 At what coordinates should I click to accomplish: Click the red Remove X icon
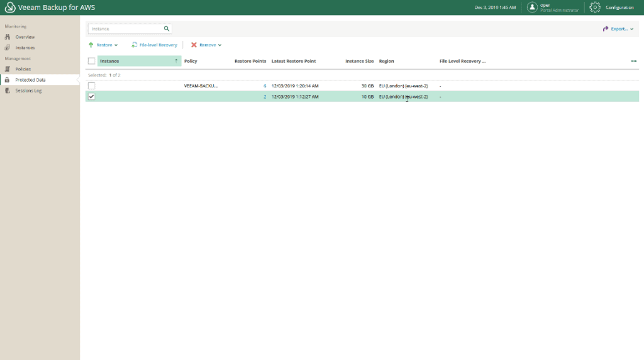[x=194, y=45]
